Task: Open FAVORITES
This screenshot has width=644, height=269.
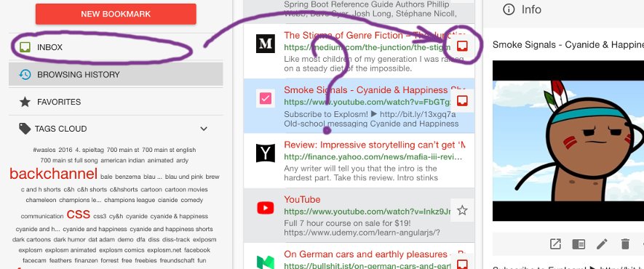Action: click(x=116, y=102)
